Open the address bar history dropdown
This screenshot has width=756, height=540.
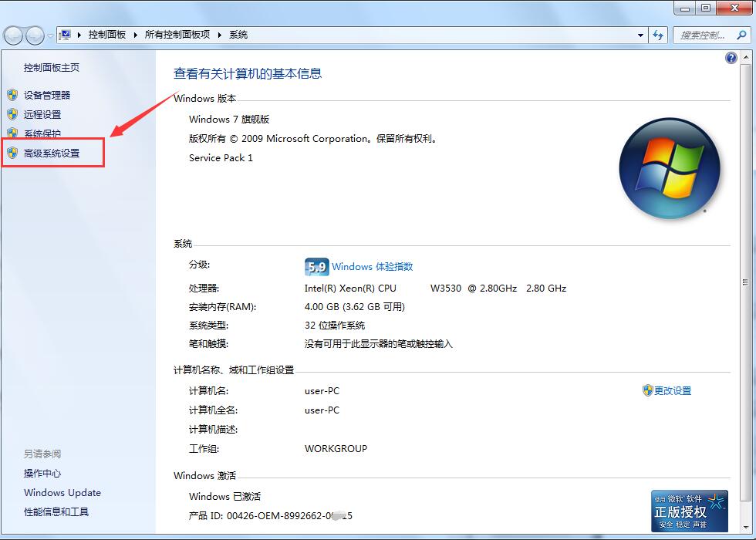(640, 35)
